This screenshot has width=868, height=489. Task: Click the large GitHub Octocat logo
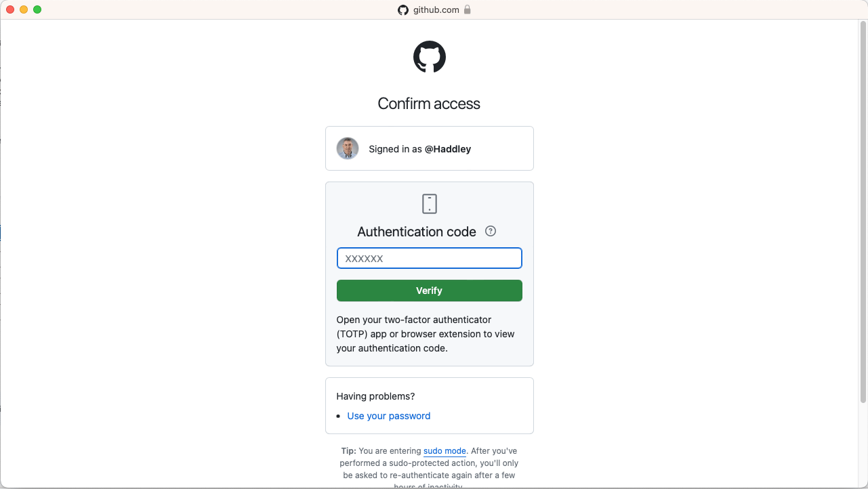[430, 57]
